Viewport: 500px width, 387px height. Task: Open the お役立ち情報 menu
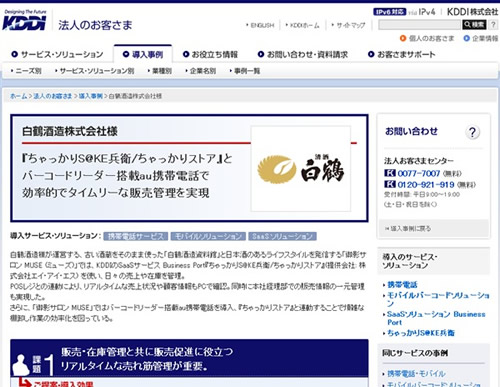[x=210, y=54]
